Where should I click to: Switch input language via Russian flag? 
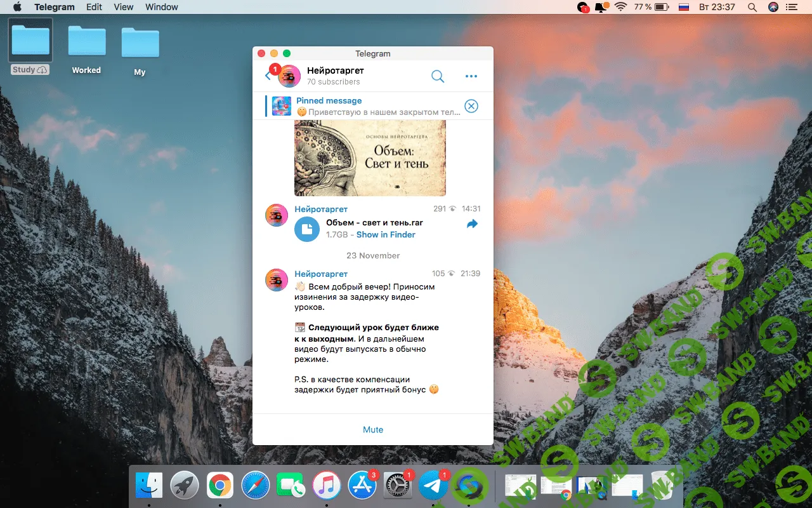[684, 7]
